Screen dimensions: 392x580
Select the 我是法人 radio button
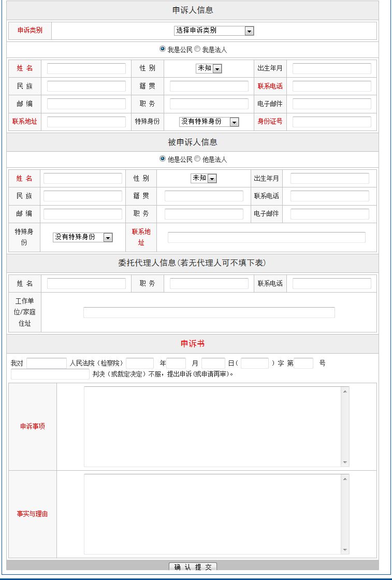pyautogui.click(x=197, y=49)
